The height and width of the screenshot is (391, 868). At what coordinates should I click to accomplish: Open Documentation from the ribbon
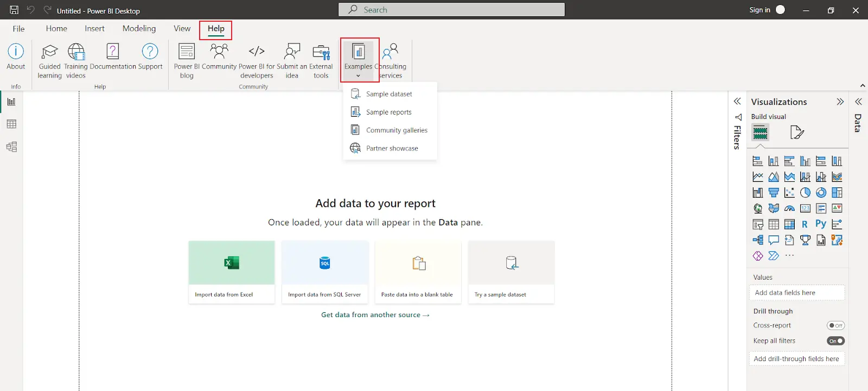click(113, 57)
